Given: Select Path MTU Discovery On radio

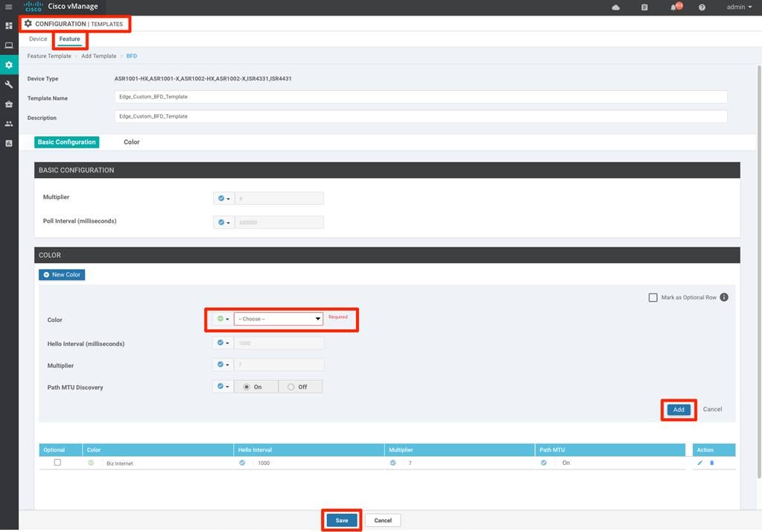Looking at the screenshot, I should 247,387.
